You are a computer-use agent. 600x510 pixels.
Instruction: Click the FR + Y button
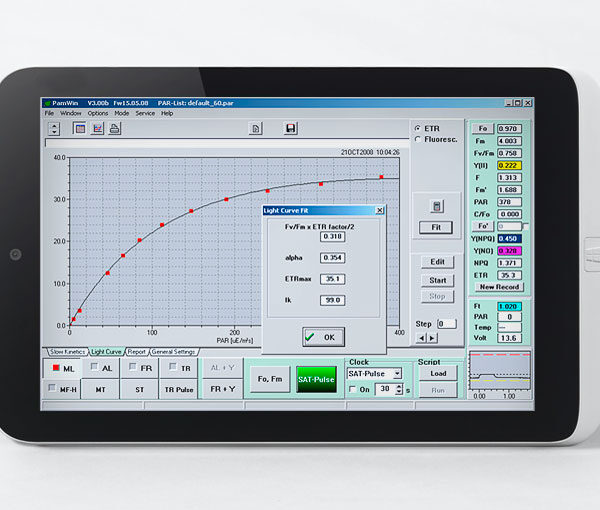tap(223, 389)
